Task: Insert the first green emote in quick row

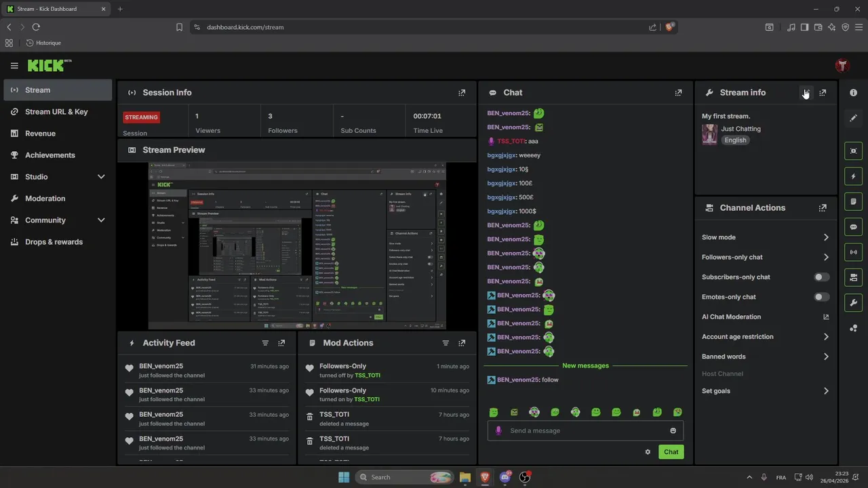Action: pos(494,412)
